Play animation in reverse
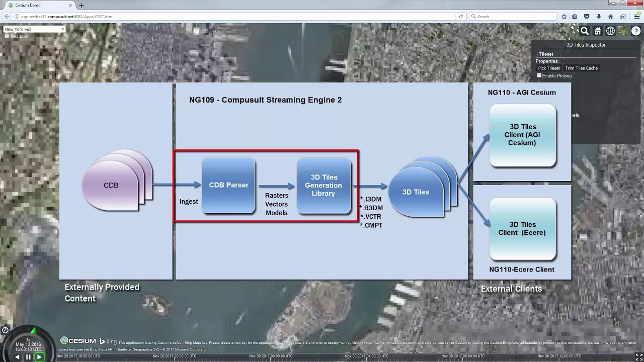Image resolution: width=644 pixels, height=362 pixels. point(17,357)
